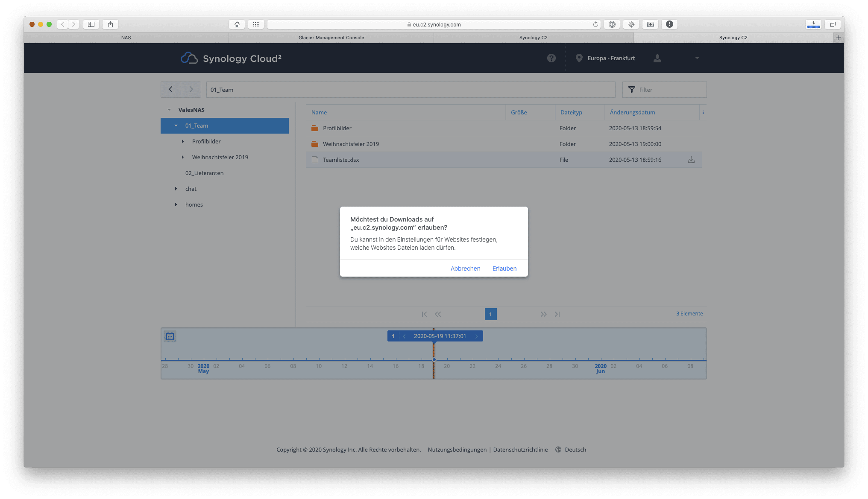The width and height of the screenshot is (868, 499).
Task: Switch to the Glacier Management Console tab
Action: tap(331, 38)
